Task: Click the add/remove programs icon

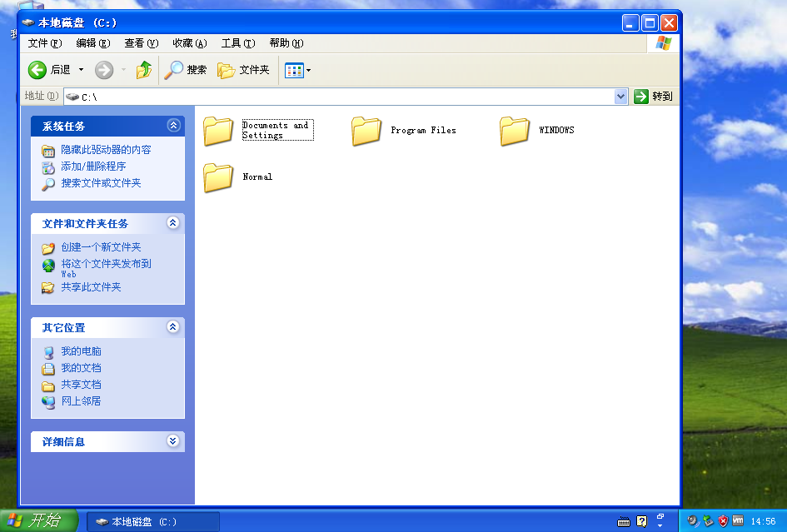Action: [48, 167]
